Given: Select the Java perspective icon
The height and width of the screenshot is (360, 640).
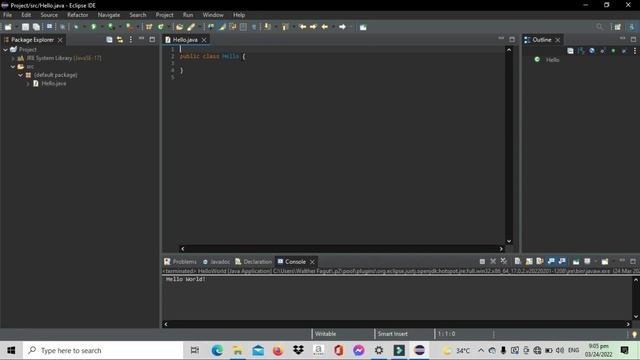Looking at the screenshot, I should (x=631, y=27).
